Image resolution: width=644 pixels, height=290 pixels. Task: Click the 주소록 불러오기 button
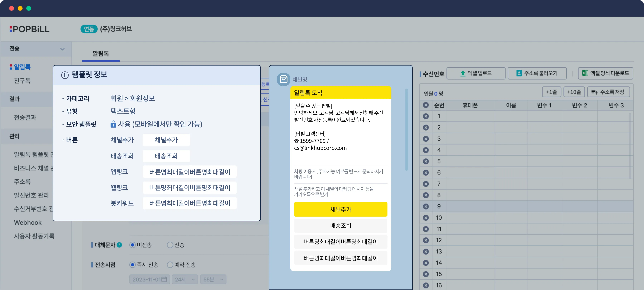pyautogui.click(x=537, y=73)
